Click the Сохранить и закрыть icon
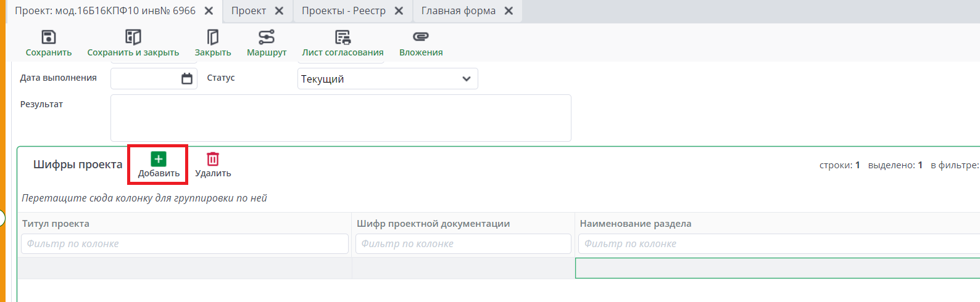Screen dimensions: 980x302 tap(133, 38)
